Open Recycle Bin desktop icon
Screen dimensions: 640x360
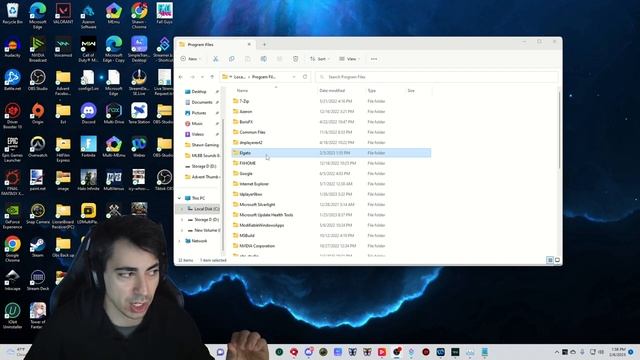pyautogui.click(x=12, y=14)
